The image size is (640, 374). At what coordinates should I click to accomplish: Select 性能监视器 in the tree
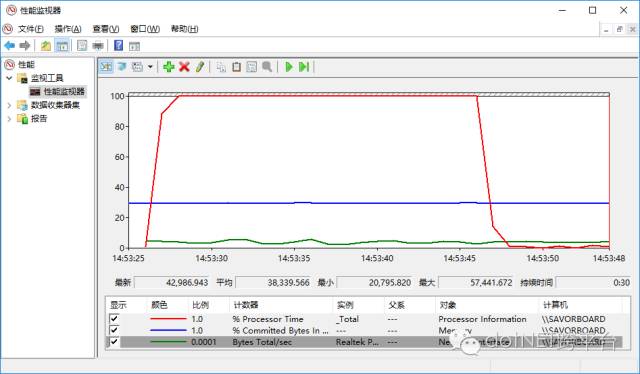click(x=64, y=91)
